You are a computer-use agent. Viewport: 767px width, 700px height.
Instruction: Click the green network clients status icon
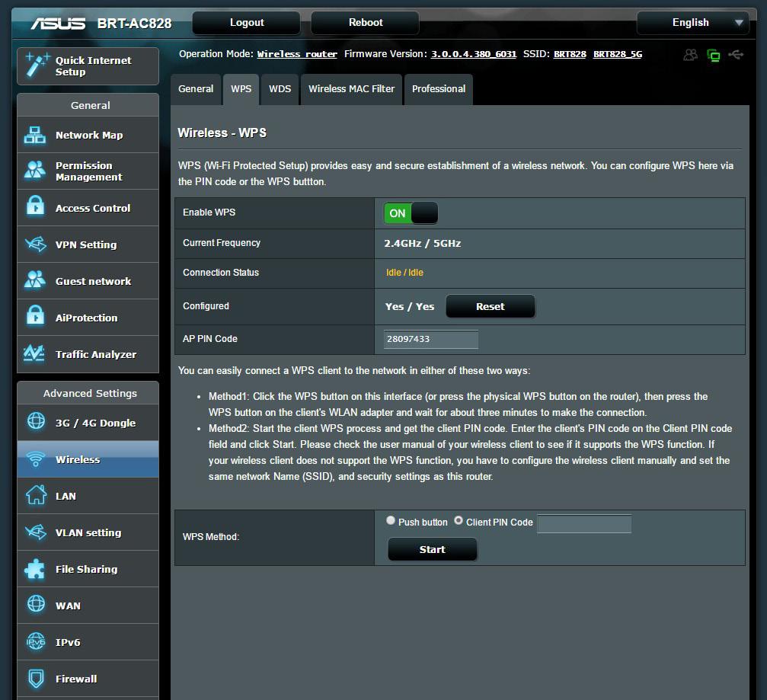pyautogui.click(x=714, y=55)
